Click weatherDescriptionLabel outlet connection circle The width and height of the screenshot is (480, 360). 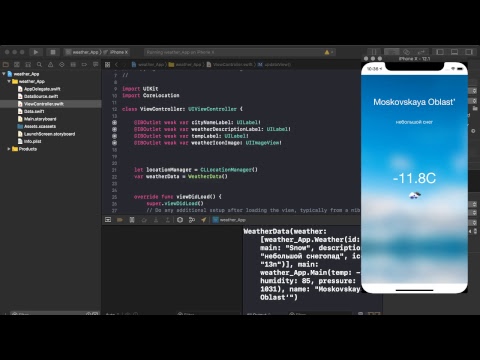click(x=114, y=129)
